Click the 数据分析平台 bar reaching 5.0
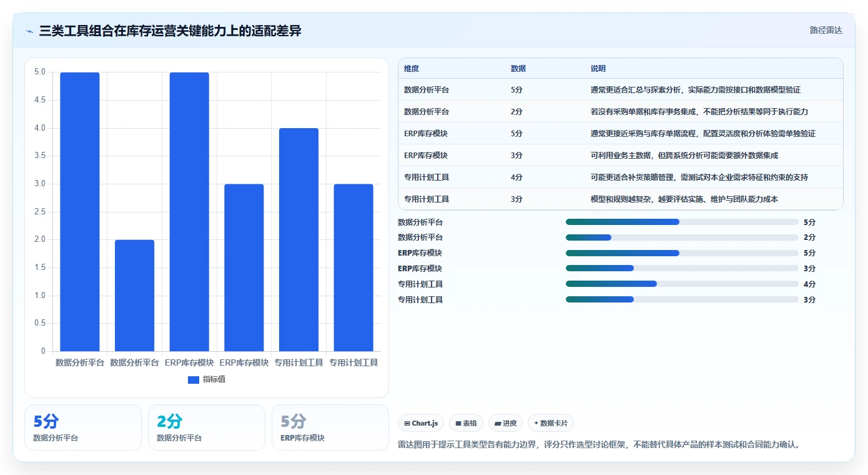868x475 pixels. 80,212
